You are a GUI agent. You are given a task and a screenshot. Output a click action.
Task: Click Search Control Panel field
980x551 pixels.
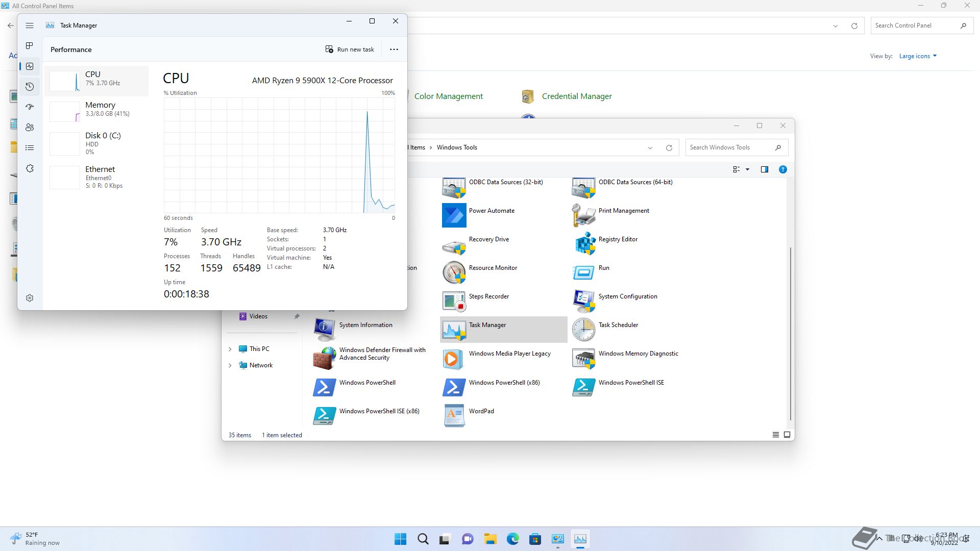pyautogui.click(x=921, y=26)
